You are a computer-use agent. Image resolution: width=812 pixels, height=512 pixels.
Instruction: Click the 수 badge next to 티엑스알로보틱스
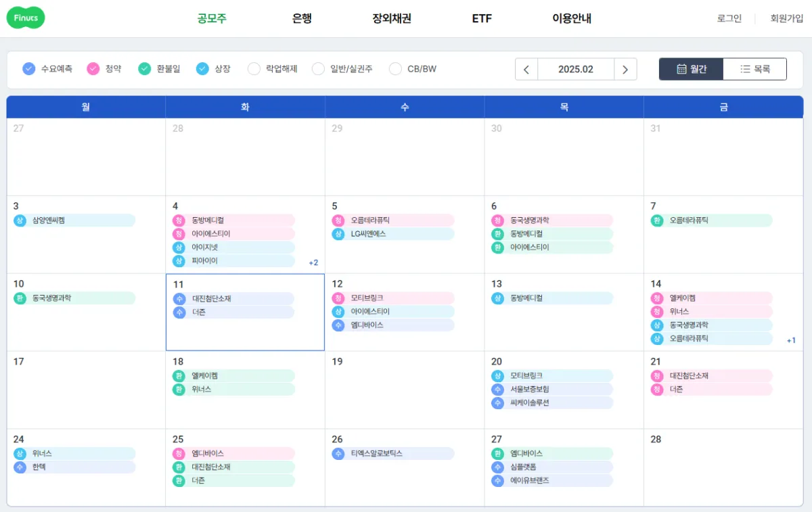point(338,454)
